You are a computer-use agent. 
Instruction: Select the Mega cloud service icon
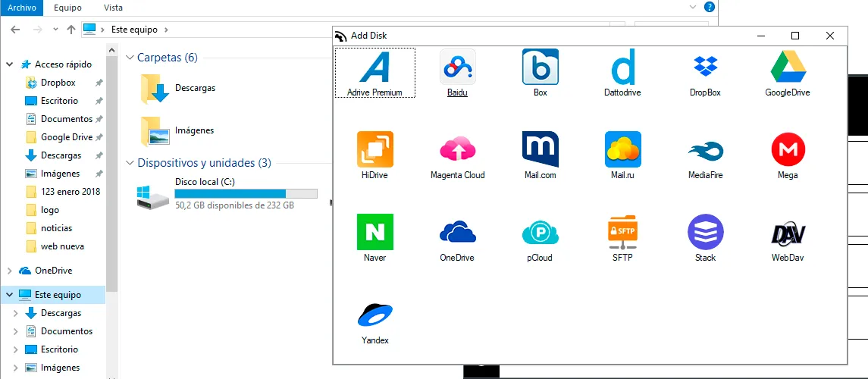pos(788,155)
